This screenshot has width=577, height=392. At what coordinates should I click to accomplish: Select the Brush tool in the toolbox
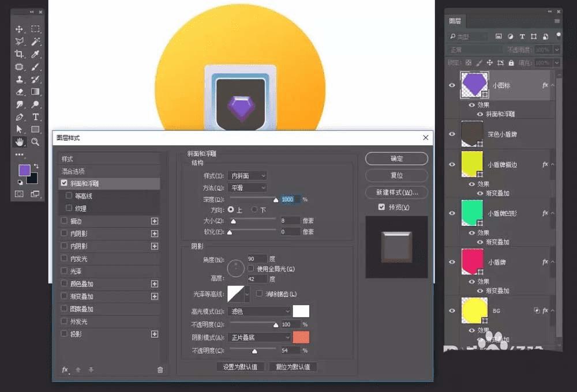(x=35, y=67)
